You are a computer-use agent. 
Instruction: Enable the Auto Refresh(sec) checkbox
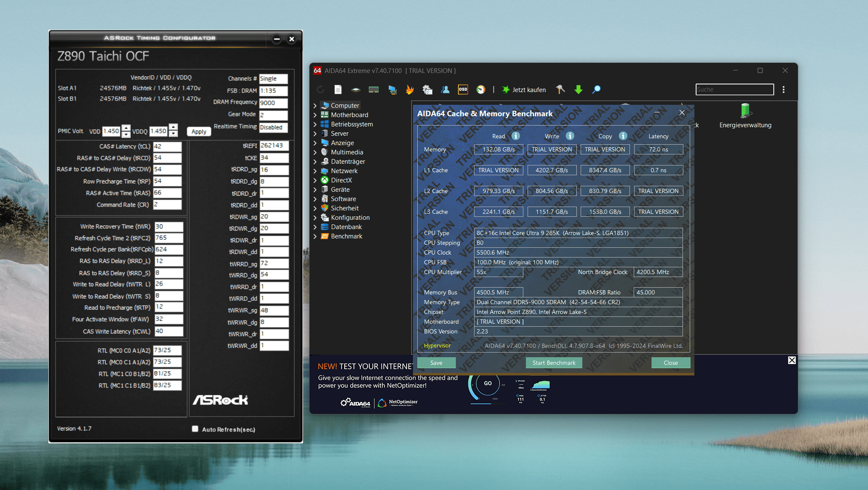click(195, 429)
